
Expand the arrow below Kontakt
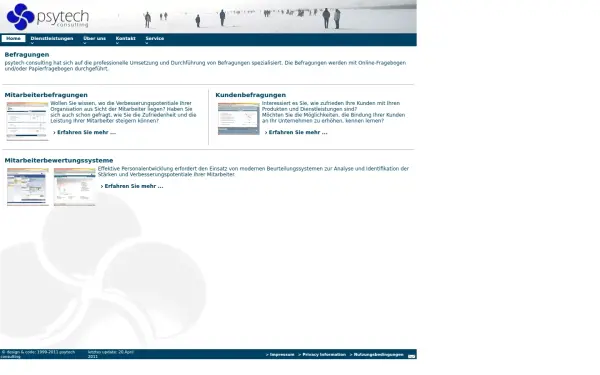[117, 43]
